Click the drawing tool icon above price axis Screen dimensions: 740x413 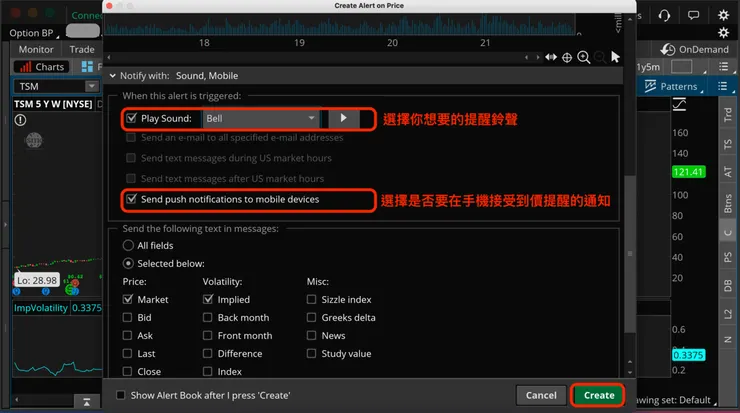click(679, 104)
